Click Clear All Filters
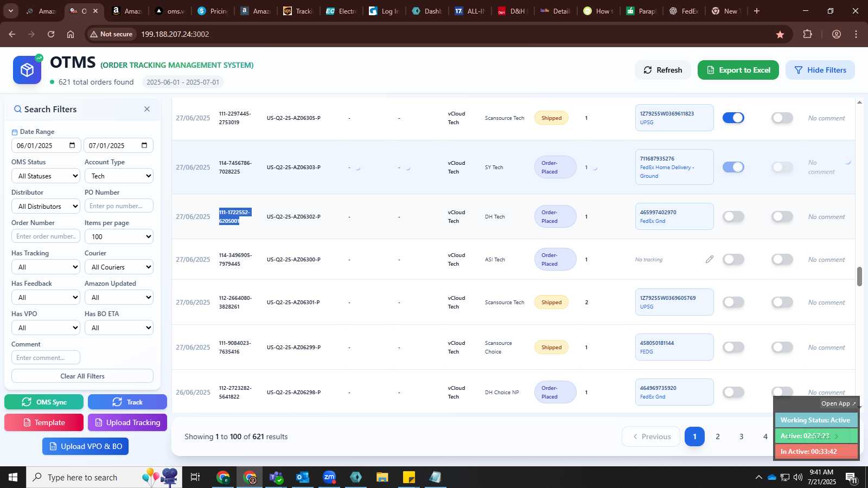Viewport: 868px width, 488px height. [x=82, y=376]
